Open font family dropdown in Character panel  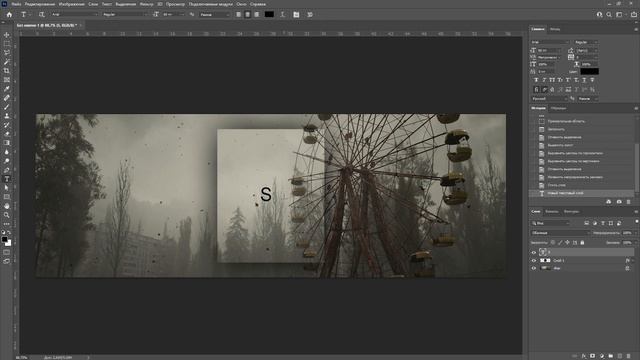(550, 42)
